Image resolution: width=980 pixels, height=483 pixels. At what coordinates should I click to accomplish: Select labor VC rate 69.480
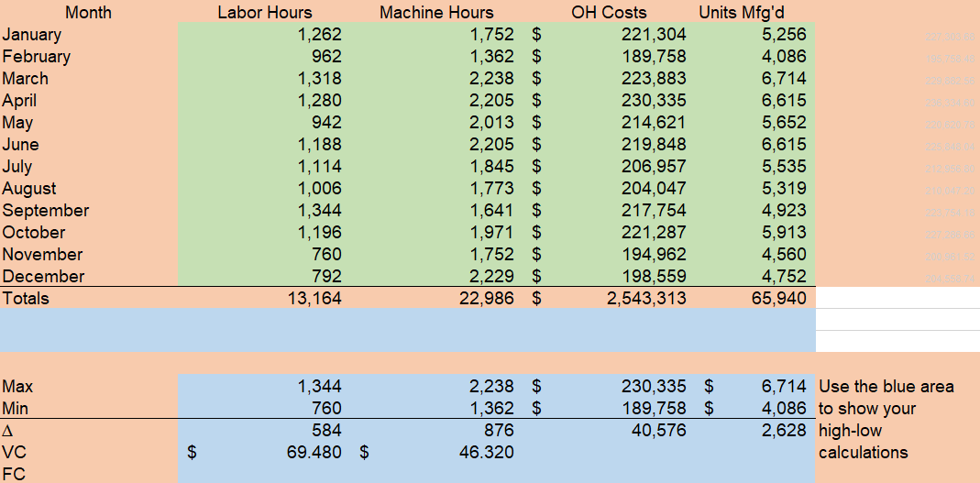[314, 453]
